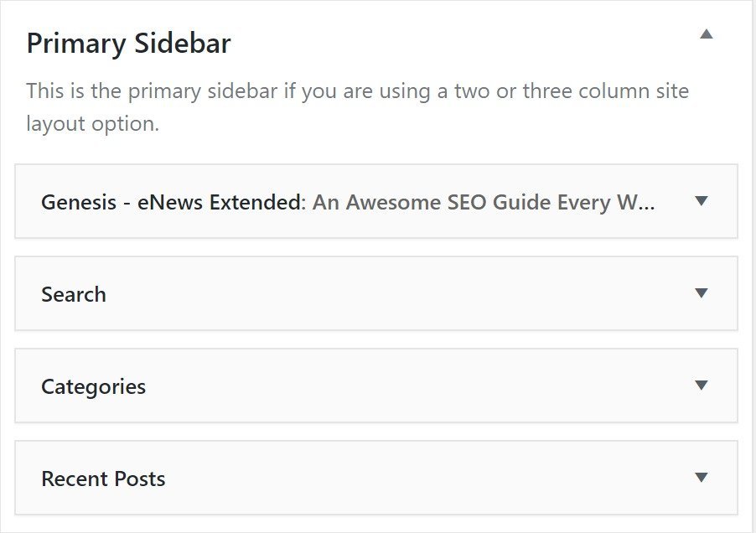
Task: Select the Categories widget header
Action: point(93,386)
